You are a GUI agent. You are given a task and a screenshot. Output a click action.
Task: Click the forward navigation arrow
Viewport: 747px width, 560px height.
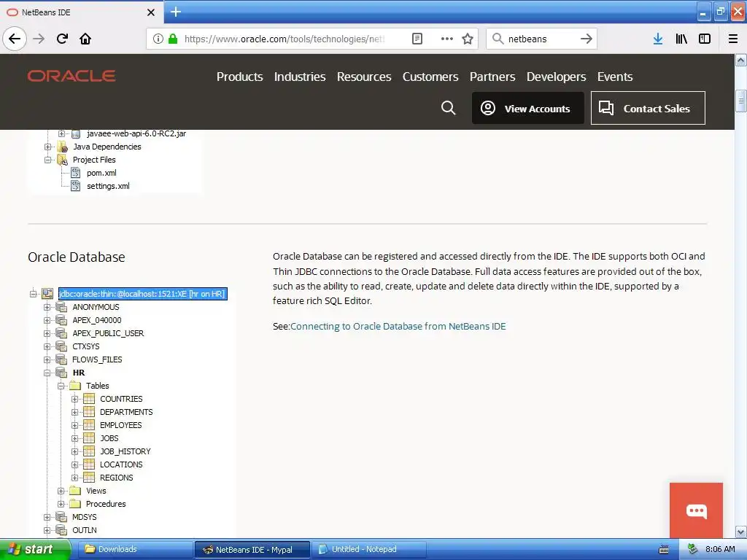pos(39,39)
